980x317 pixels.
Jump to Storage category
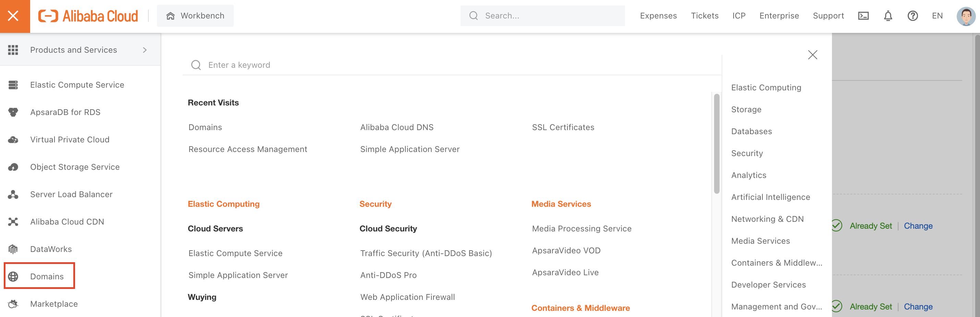point(746,110)
